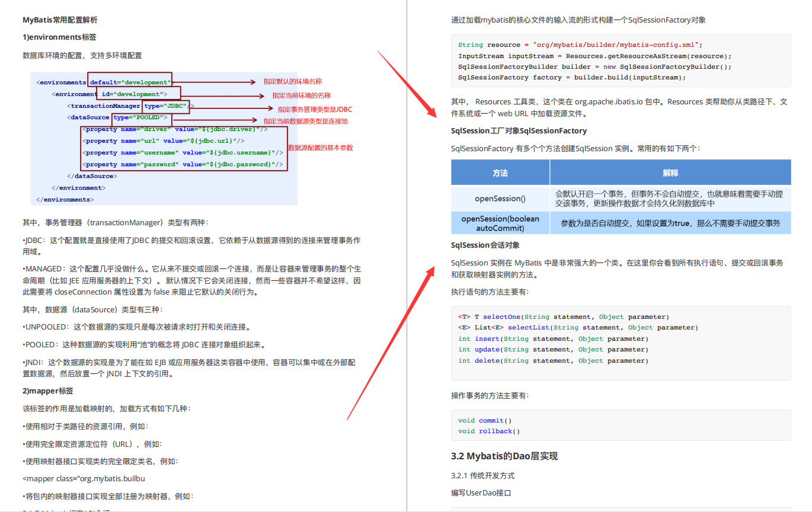Click the closing </environment> tag line

tap(78, 188)
